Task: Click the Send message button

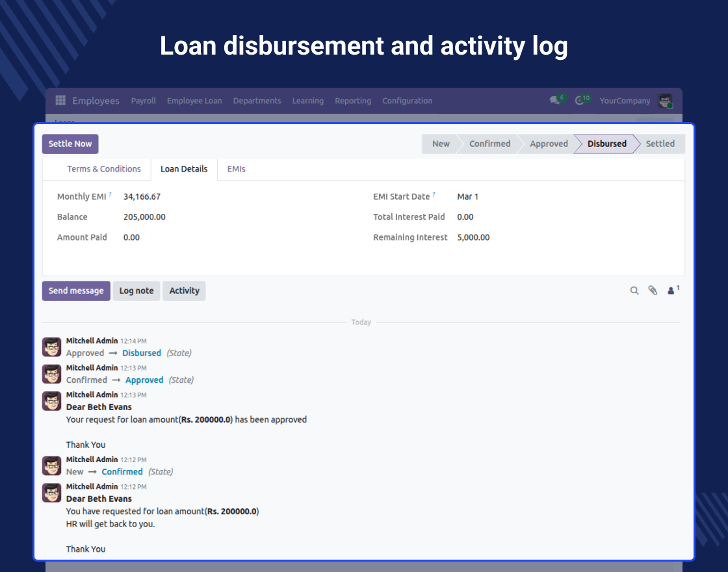Action: 76,291
